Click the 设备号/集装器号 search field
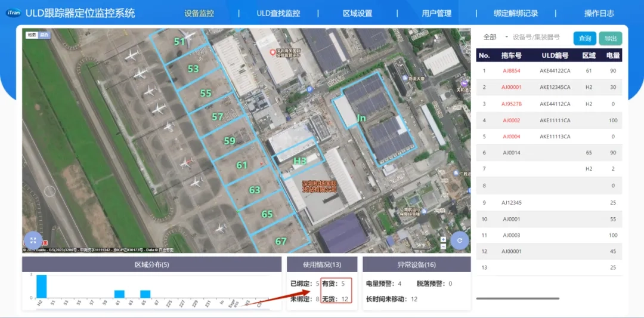Screen dimensions: 644x318 point(540,37)
